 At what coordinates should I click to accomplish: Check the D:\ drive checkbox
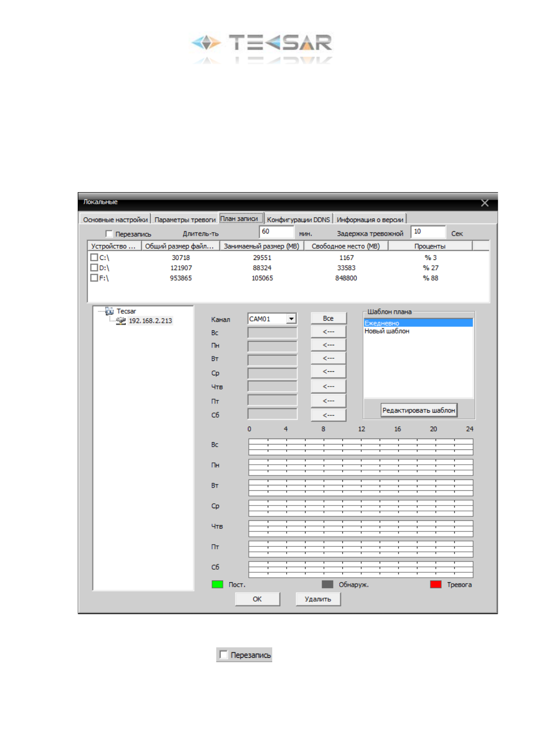pos(94,268)
